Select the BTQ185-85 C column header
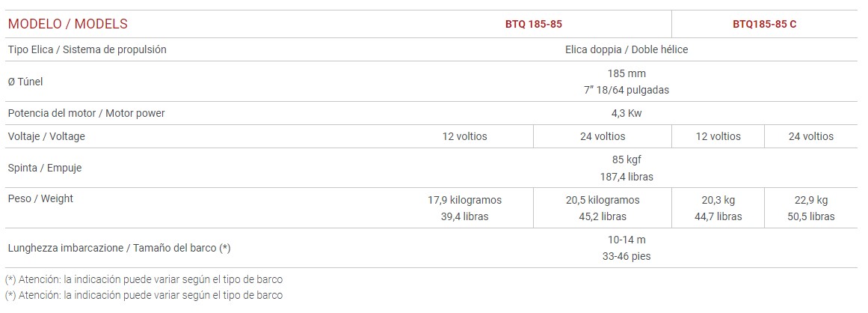The height and width of the screenshot is (313, 868). (x=764, y=24)
